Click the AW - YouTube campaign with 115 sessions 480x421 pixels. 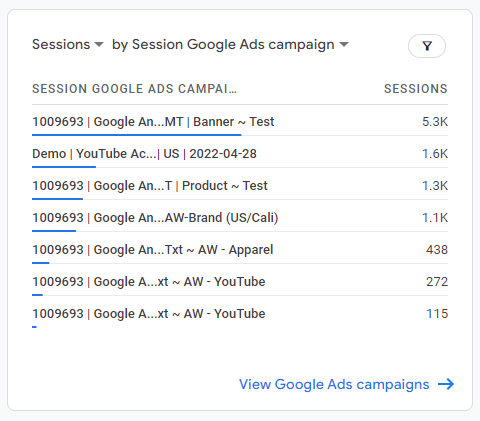tap(240, 314)
